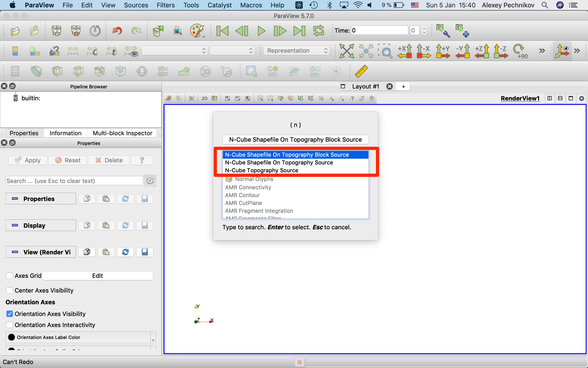Click the Time value input field
The image size is (588, 368).
pyautogui.click(x=379, y=30)
